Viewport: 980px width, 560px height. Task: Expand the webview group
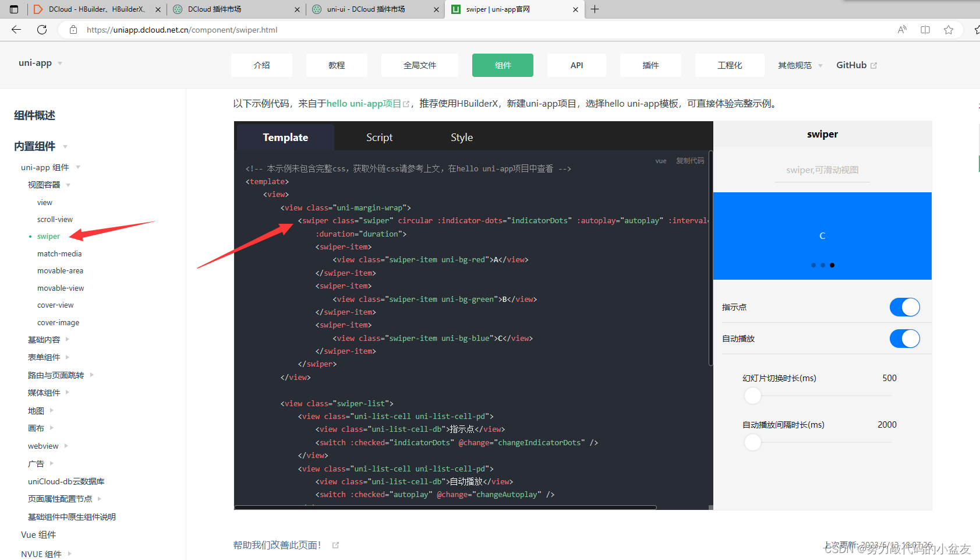point(66,446)
